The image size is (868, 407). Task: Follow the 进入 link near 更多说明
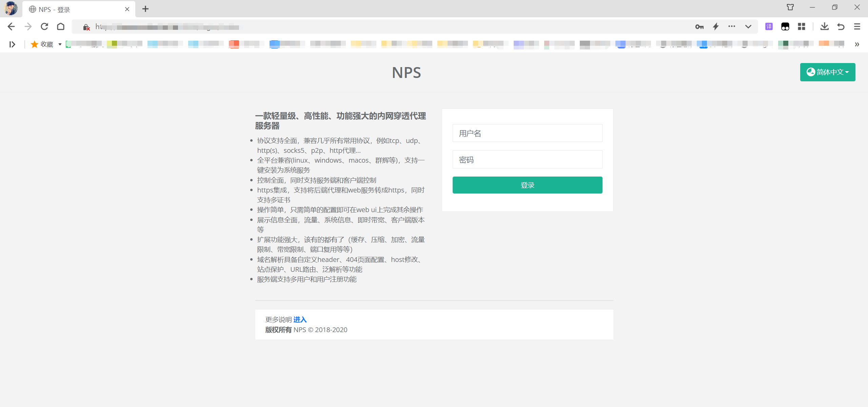point(300,319)
